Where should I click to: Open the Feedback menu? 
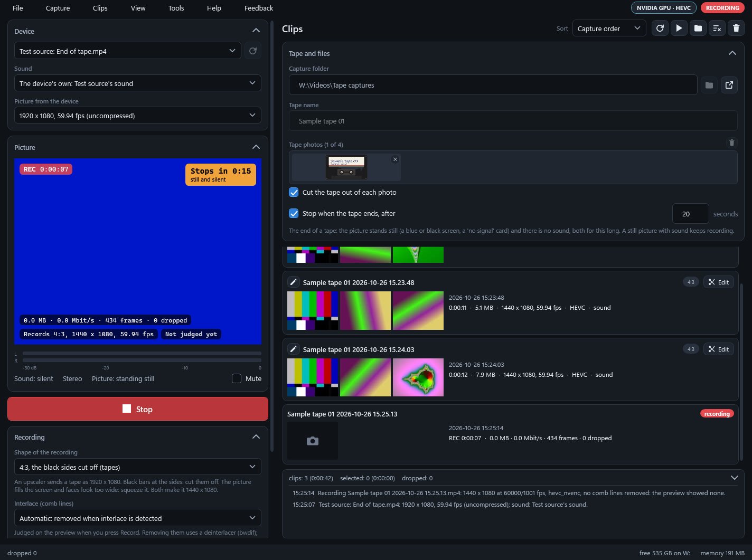(x=259, y=8)
